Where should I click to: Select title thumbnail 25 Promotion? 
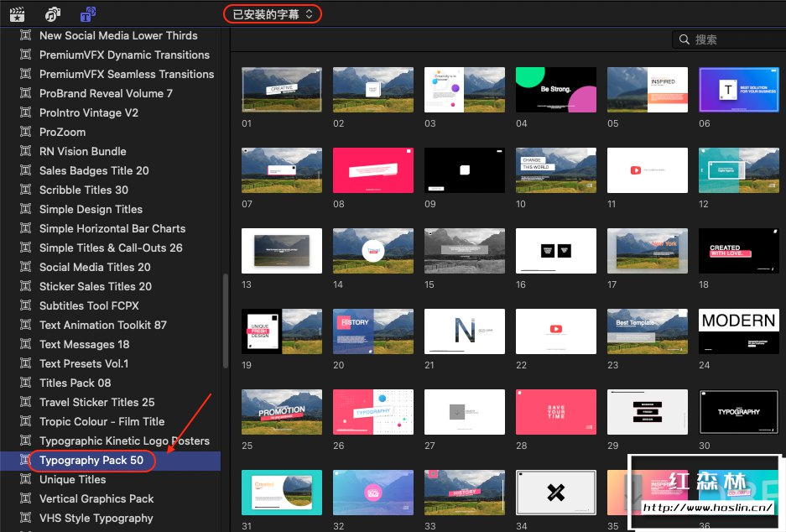(x=282, y=412)
